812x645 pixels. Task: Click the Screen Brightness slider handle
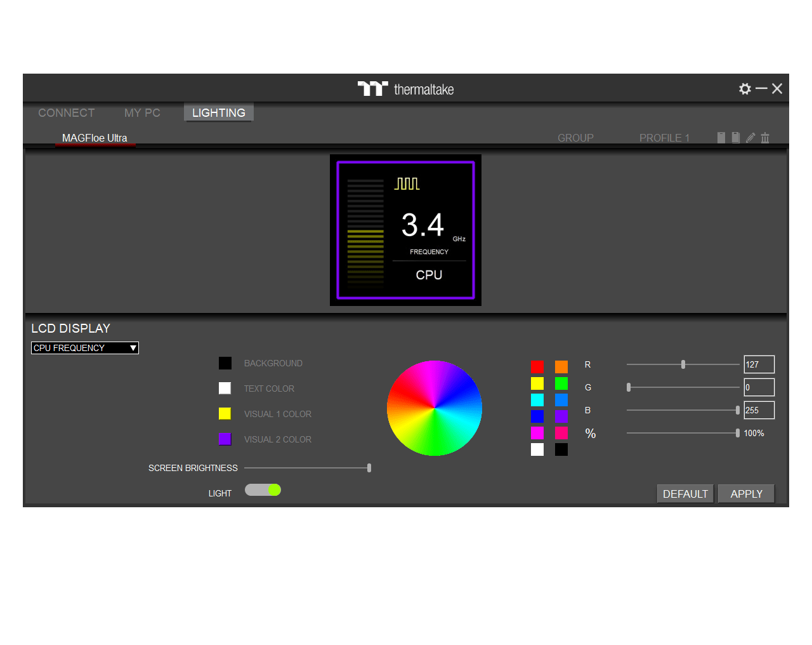point(369,468)
